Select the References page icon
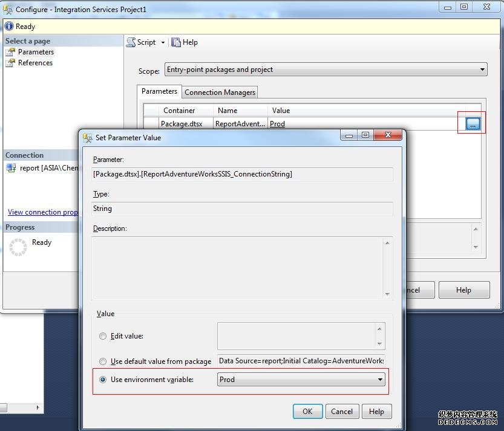 [x=10, y=63]
